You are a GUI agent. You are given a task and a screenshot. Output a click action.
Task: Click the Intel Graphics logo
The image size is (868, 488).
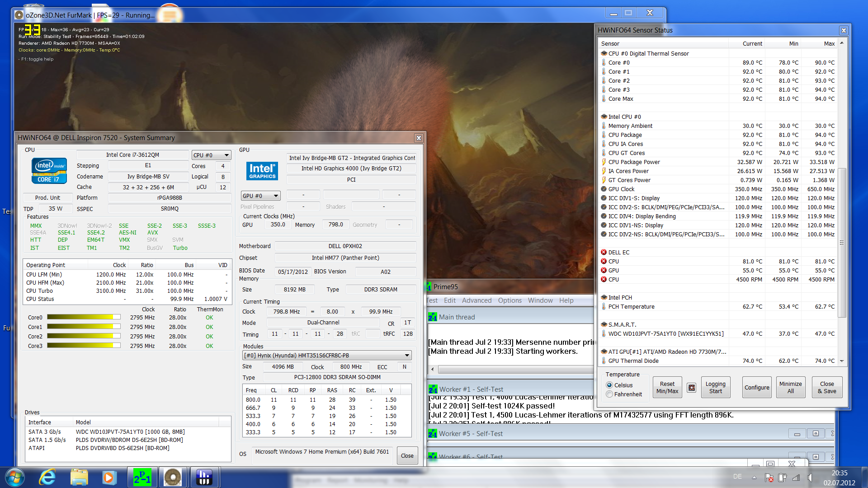click(262, 171)
